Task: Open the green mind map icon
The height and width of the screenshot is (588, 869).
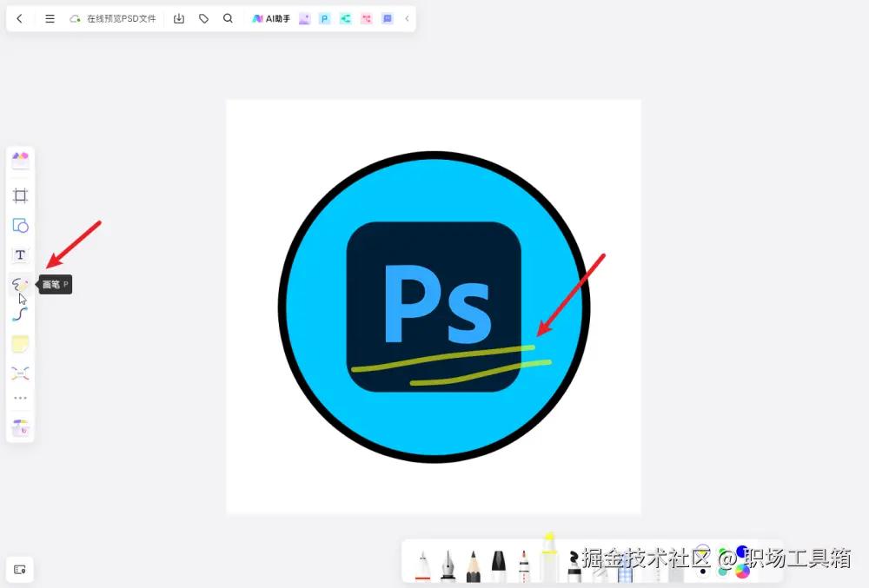Action: click(345, 19)
